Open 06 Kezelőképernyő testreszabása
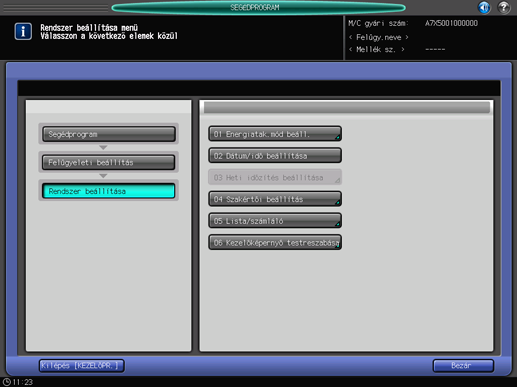517x387 pixels. click(275, 242)
